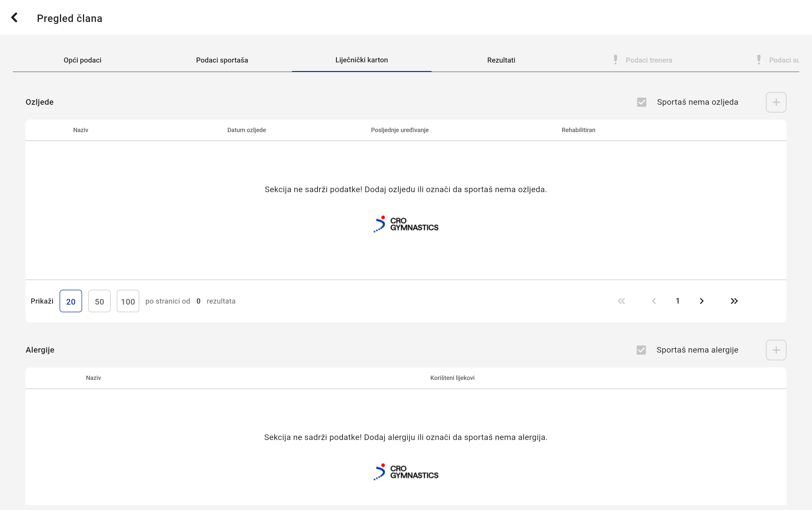Viewport: 812px width, 510px height.
Task: Add a new injury with plus button
Action: tap(775, 102)
